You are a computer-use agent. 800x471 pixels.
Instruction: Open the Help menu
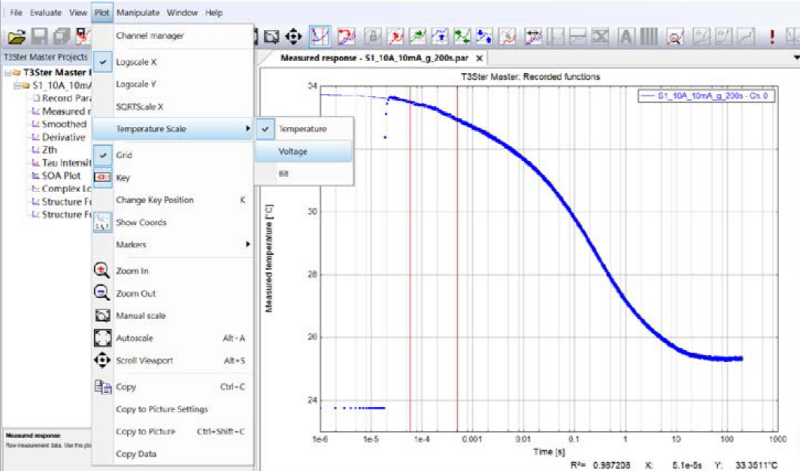click(x=214, y=13)
